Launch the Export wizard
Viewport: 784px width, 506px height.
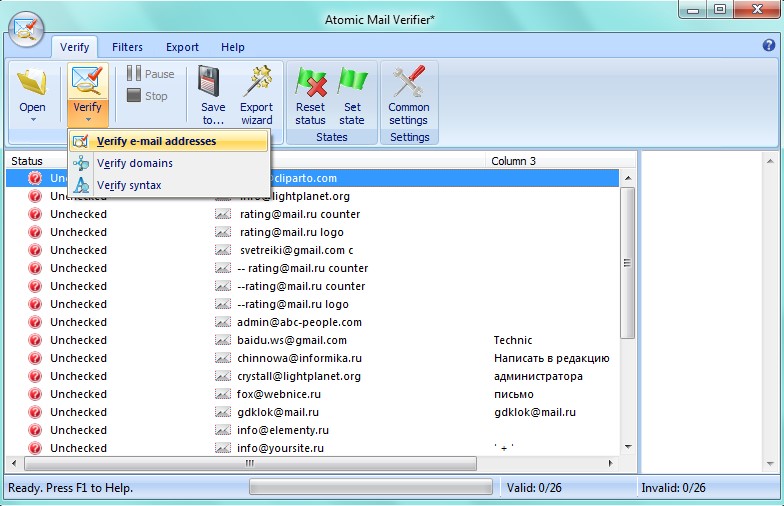tap(256, 95)
